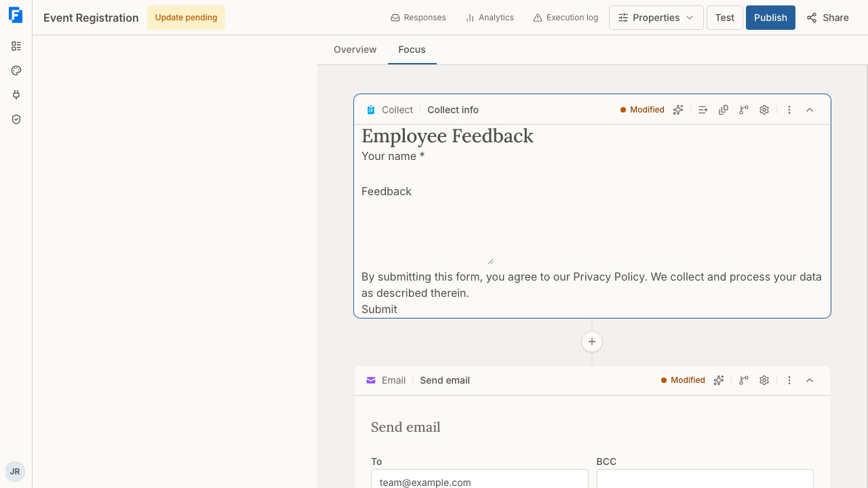Add a step with the plus button

[592, 342]
